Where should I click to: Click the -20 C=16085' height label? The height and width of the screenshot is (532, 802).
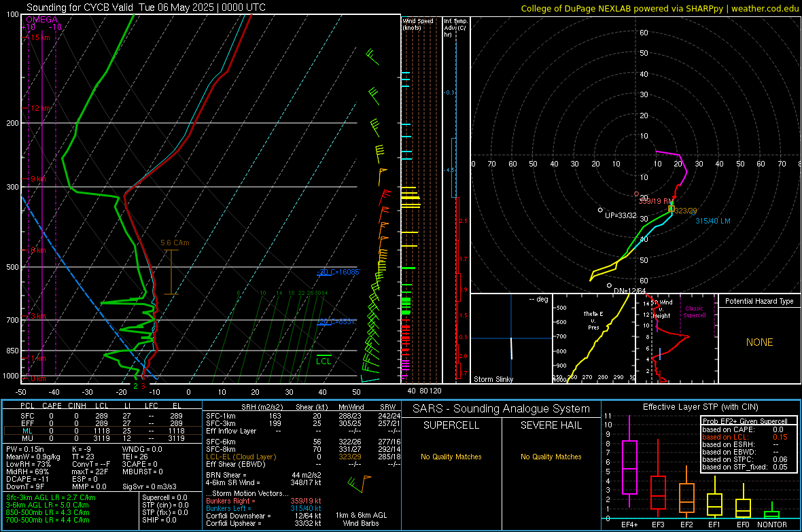338,272
